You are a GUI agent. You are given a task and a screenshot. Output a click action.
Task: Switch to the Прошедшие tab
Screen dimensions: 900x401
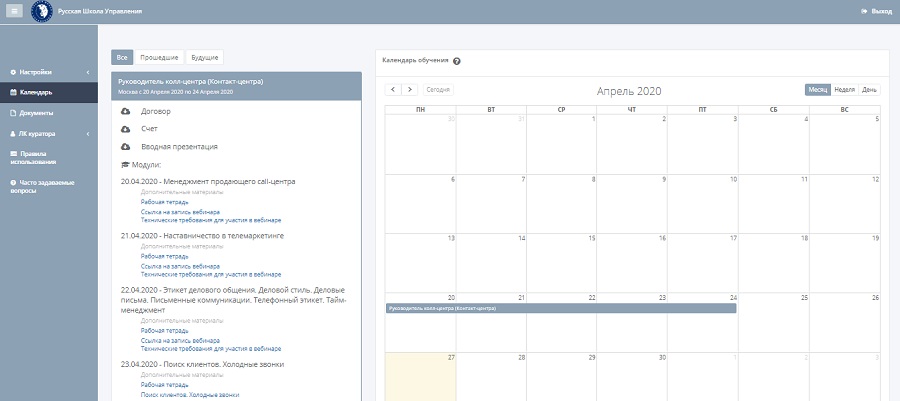pyautogui.click(x=160, y=58)
